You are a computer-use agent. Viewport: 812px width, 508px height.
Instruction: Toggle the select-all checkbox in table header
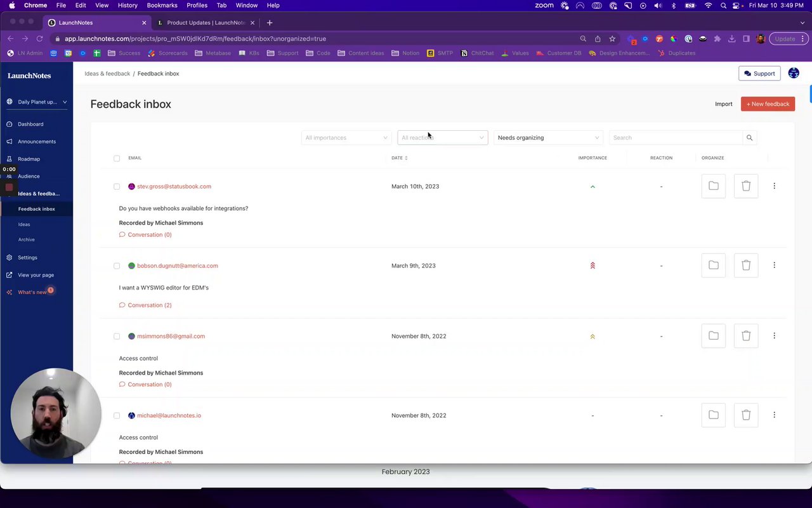[x=117, y=158]
